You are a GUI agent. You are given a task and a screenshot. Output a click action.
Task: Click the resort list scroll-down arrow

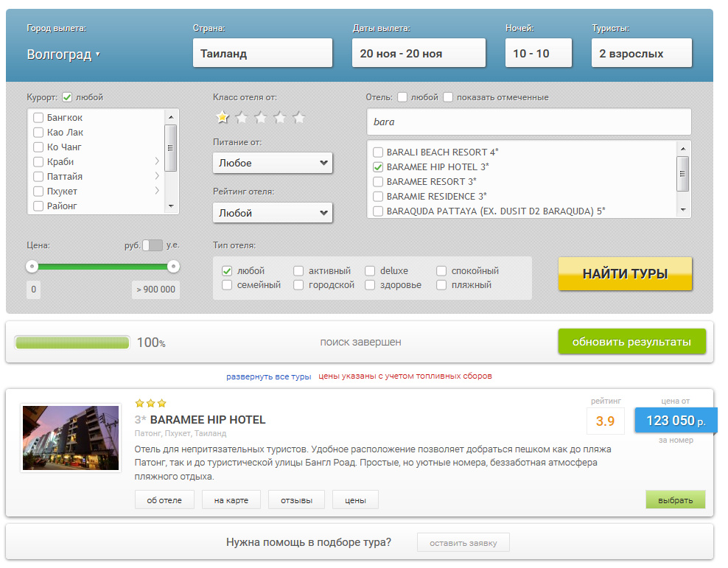click(171, 206)
